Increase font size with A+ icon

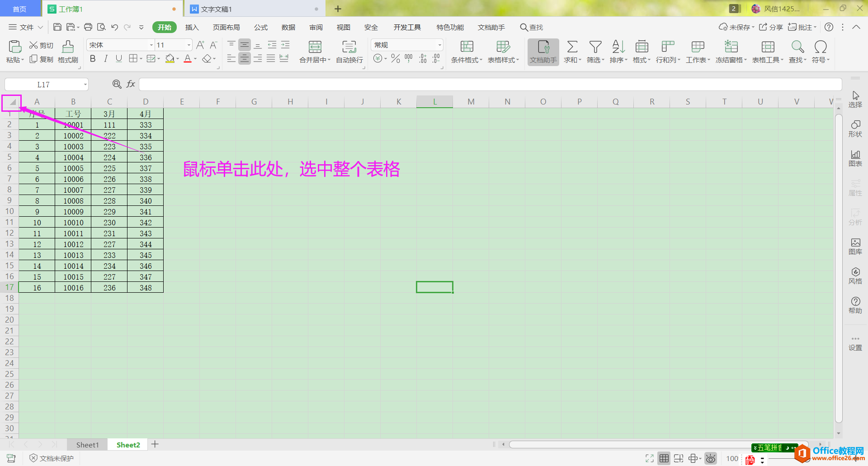(x=200, y=45)
